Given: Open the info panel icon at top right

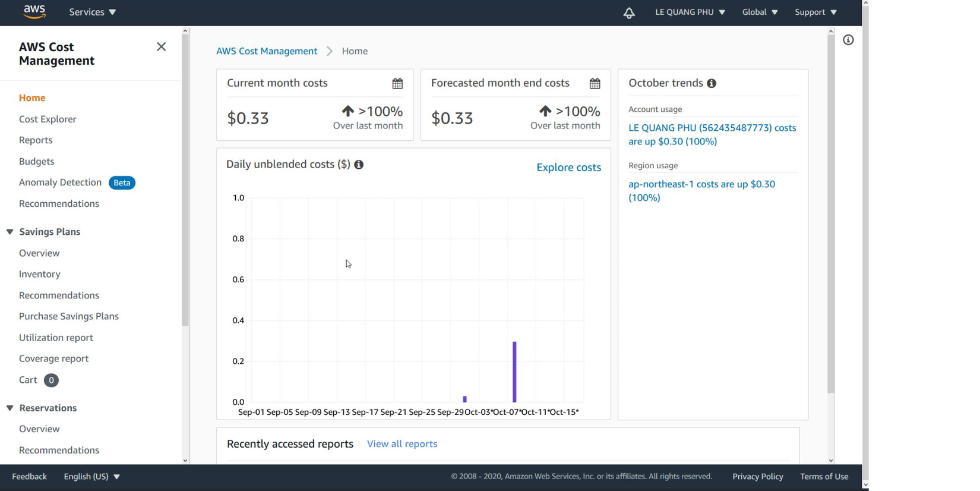Looking at the screenshot, I should tap(848, 40).
